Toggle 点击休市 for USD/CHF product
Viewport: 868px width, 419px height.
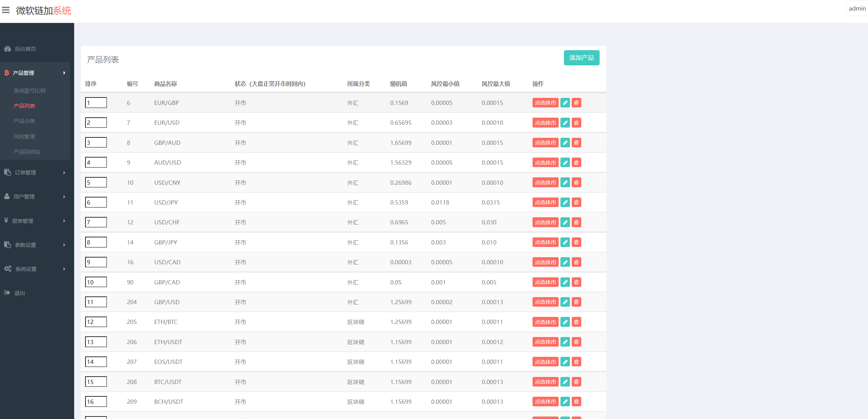545,222
